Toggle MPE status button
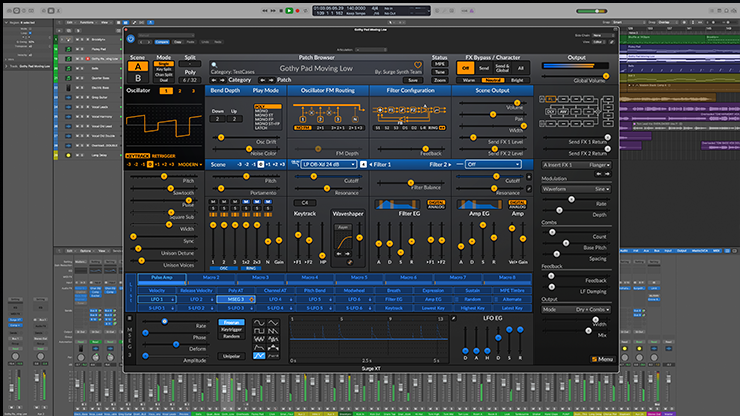This screenshot has width=740, height=416. point(439,64)
